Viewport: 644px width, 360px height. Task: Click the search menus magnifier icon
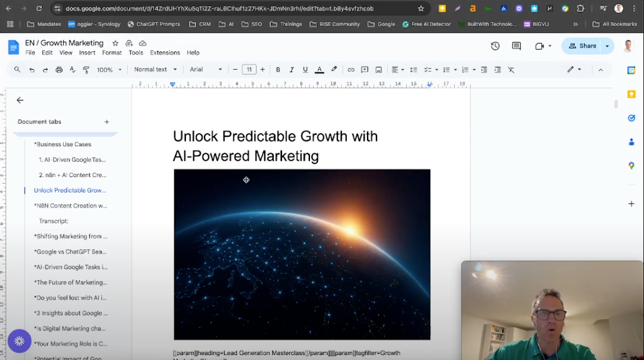click(x=17, y=70)
